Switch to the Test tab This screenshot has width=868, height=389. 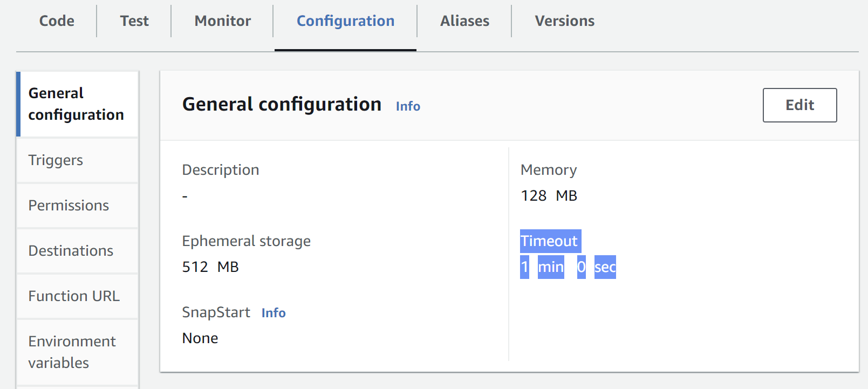click(x=134, y=21)
